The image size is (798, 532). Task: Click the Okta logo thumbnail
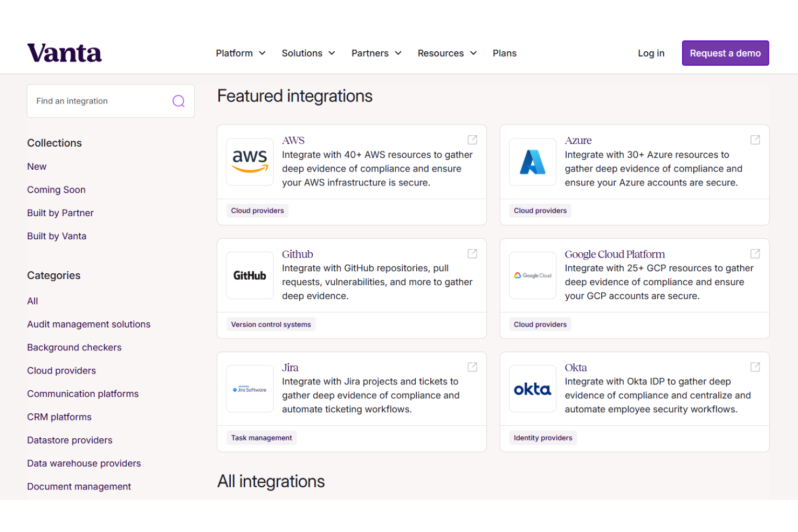pyautogui.click(x=532, y=388)
